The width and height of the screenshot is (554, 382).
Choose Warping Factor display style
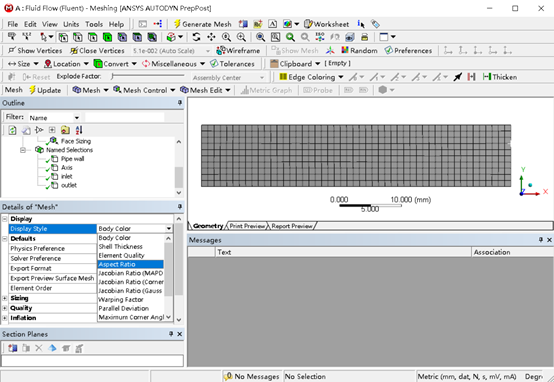tap(130, 299)
